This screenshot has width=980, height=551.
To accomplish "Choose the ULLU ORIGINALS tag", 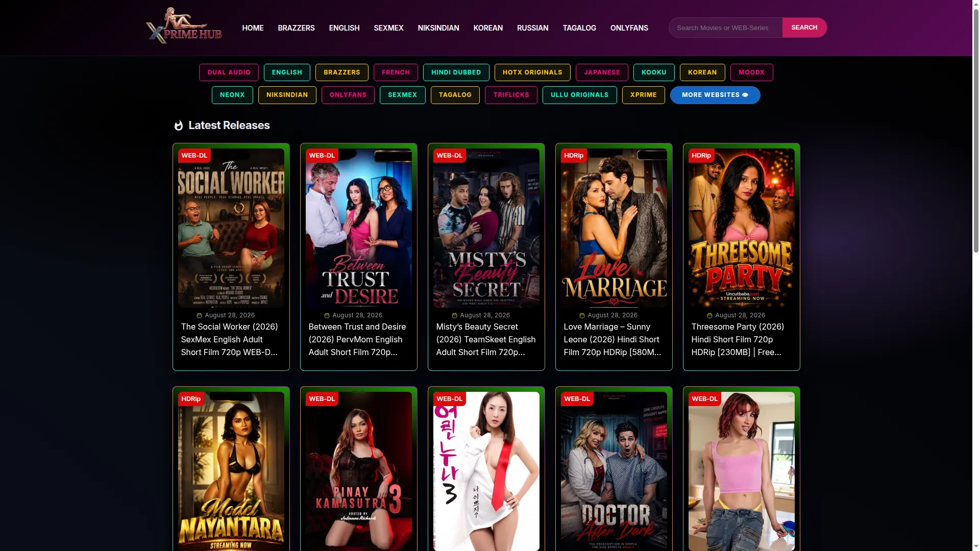I will pos(579,95).
